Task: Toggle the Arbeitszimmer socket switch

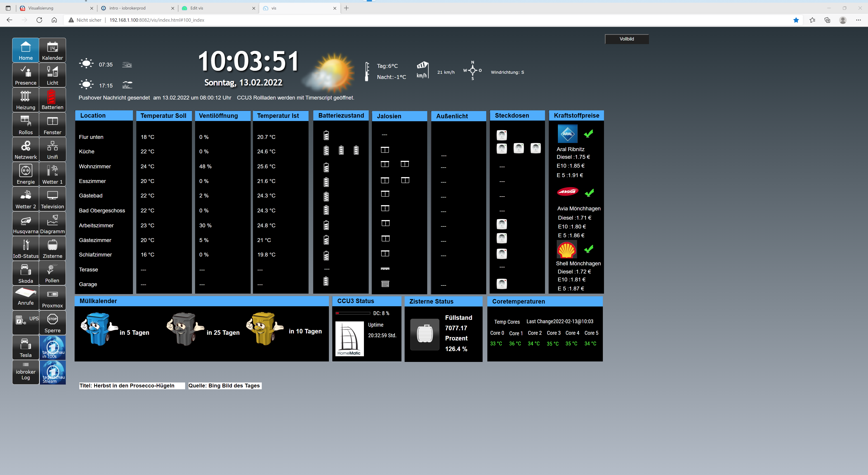Action: pos(501,224)
